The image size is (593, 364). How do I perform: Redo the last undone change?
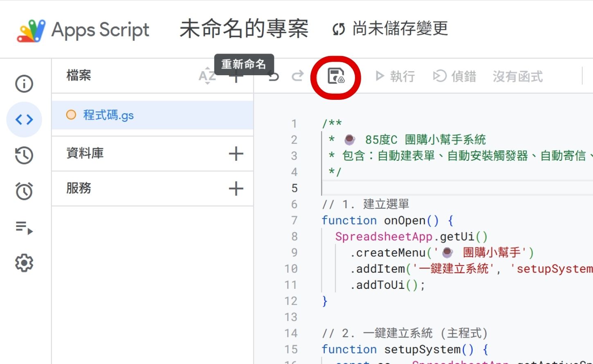click(x=298, y=76)
